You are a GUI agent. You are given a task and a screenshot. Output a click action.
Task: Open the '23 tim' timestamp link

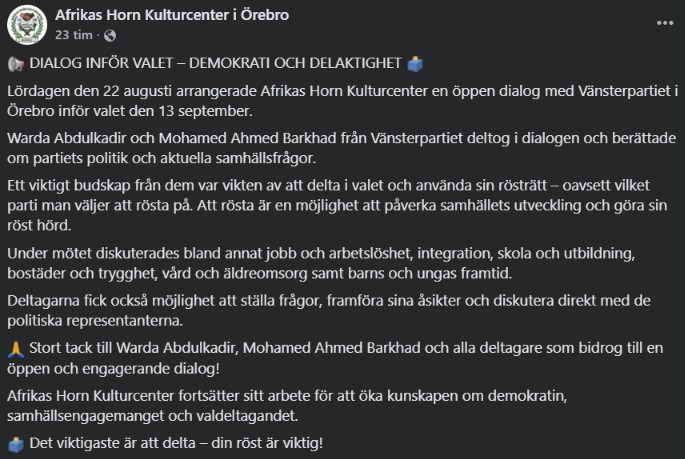[x=73, y=35]
